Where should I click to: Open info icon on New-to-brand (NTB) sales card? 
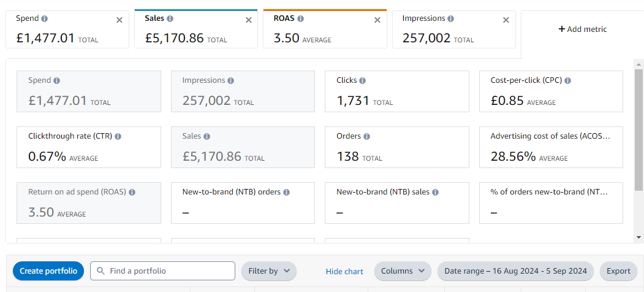click(x=435, y=192)
